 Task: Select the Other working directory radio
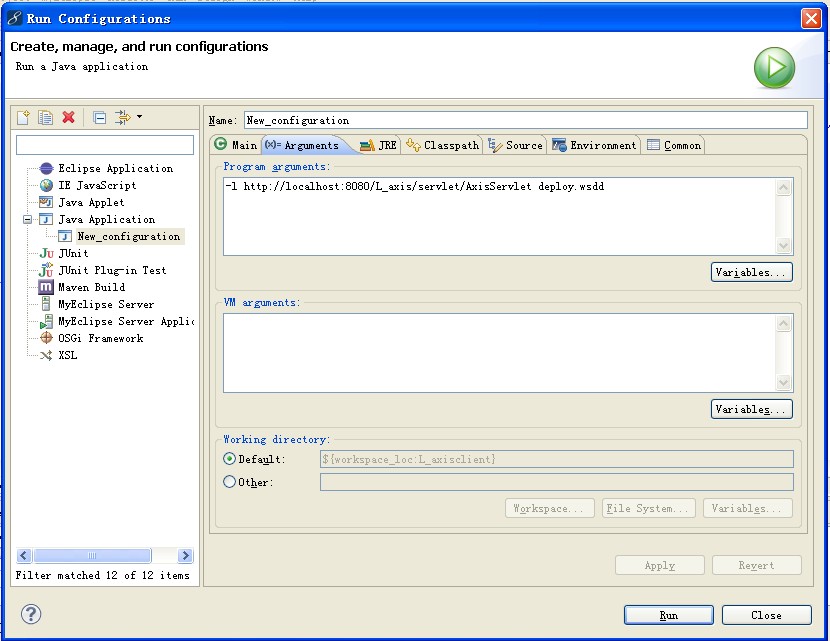[x=230, y=482]
